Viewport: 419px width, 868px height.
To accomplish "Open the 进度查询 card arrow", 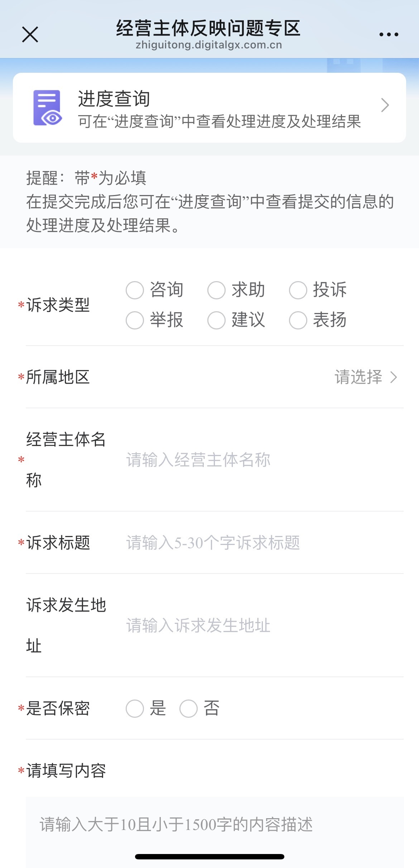I will coord(385,105).
